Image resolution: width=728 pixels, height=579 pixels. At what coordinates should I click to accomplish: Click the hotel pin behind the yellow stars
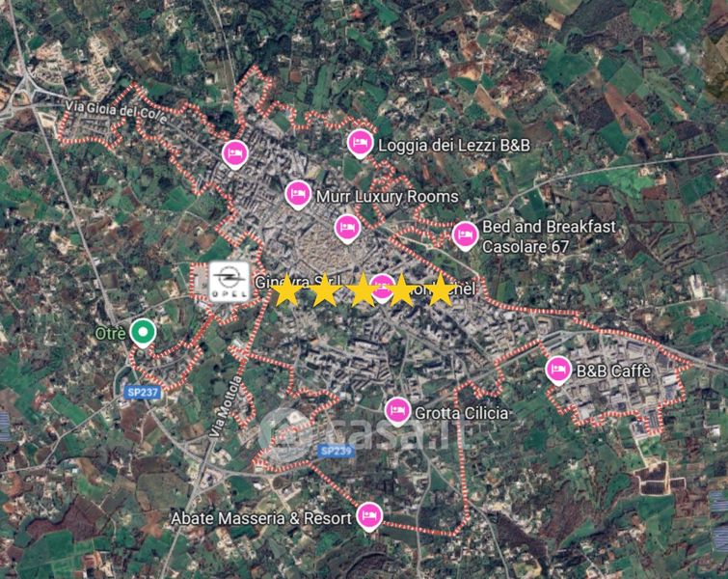[382, 289]
